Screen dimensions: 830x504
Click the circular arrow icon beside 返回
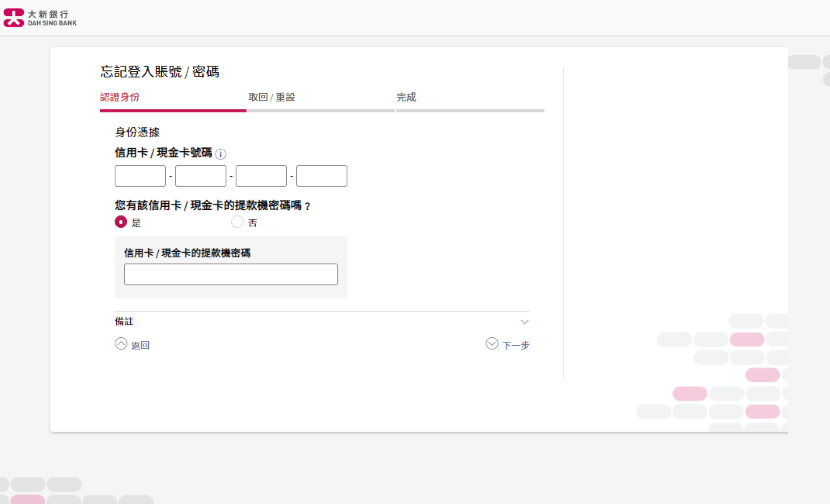(121, 344)
